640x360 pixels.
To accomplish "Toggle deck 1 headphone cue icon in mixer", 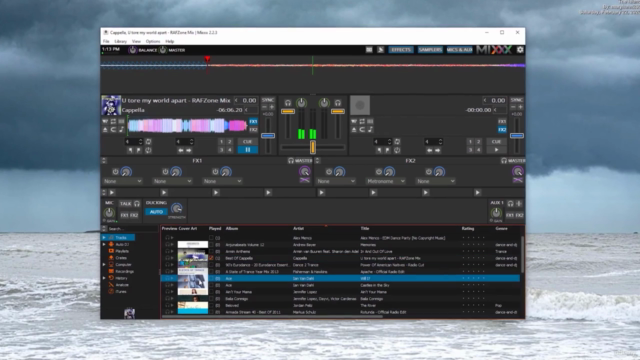I will click(x=288, y=103).
